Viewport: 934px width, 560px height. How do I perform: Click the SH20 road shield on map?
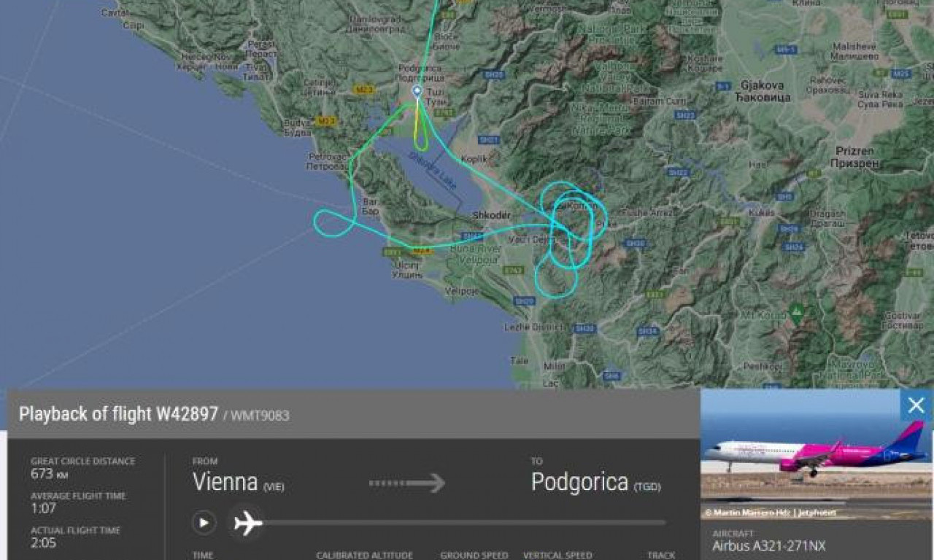pos(494,74)
